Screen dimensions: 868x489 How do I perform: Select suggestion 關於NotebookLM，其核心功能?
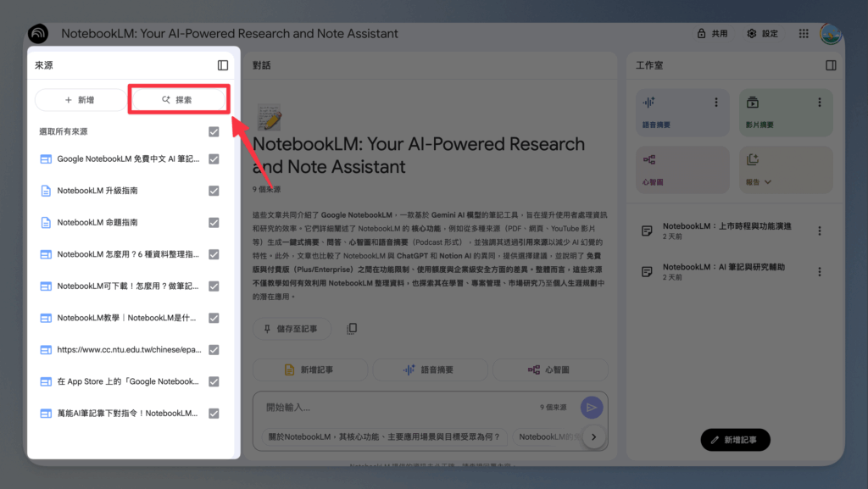[384, 437]
